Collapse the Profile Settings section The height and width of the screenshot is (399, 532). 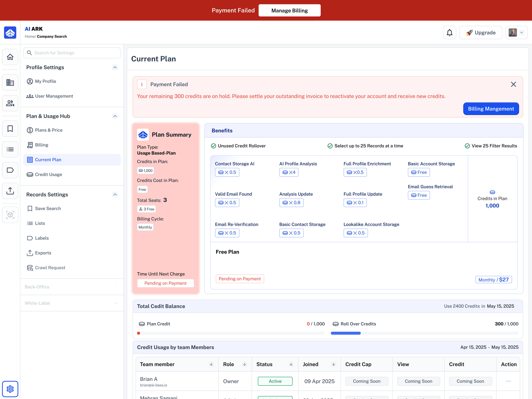115,67
